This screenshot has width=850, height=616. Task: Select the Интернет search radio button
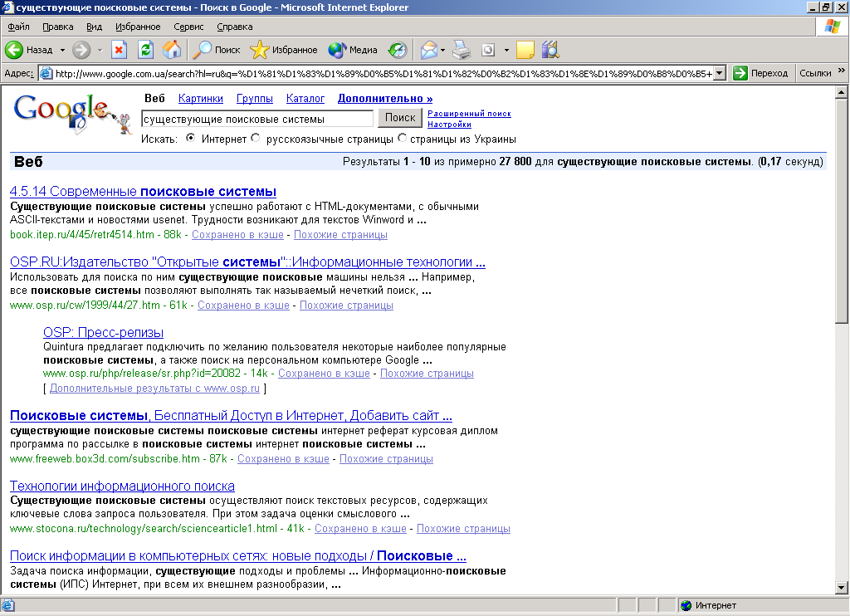tap(190, 138)
